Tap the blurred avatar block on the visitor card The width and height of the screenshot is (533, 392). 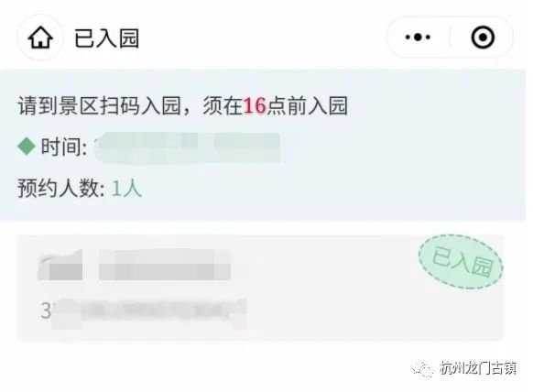pyautogui.click(x=60, y=265)
